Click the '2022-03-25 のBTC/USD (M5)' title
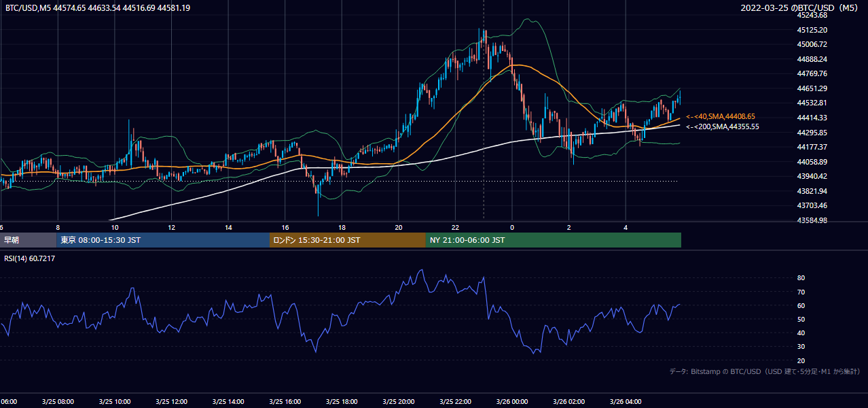Viewport: 868px width, 408px height. (801, 8)
